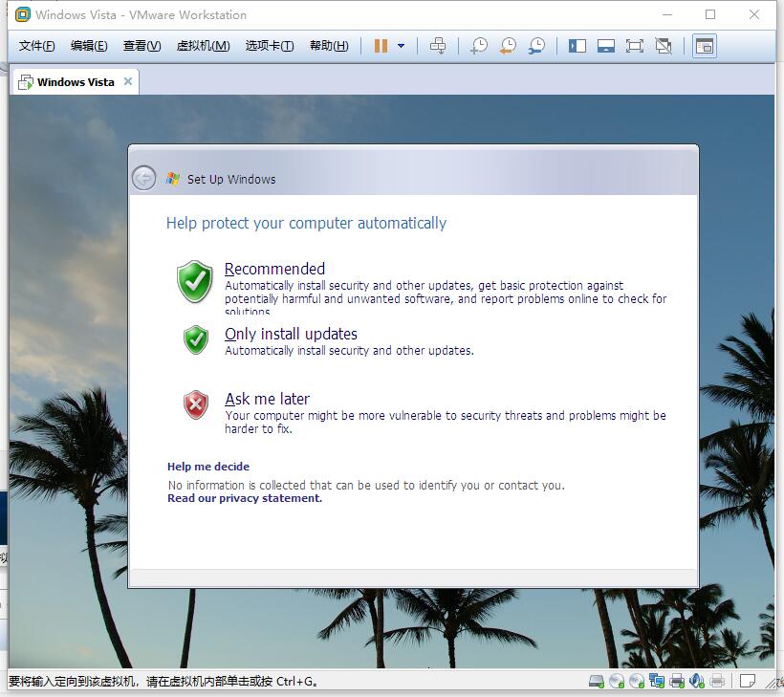Click the large green shield beside Recommended
Viewport: 784px width, 697px height.
click(195, 281)
